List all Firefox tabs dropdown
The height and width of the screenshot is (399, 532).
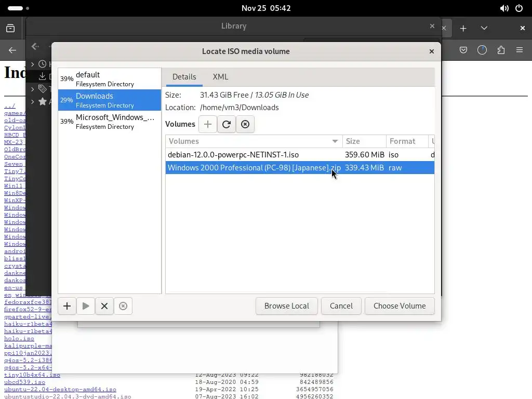pyautogui.click(x=484, y=28)
